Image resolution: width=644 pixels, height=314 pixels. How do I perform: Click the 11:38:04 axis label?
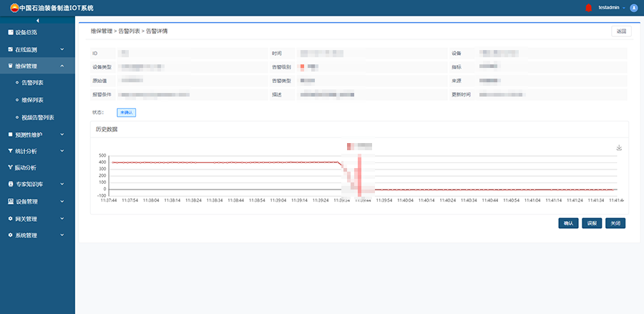click(151, 200)
